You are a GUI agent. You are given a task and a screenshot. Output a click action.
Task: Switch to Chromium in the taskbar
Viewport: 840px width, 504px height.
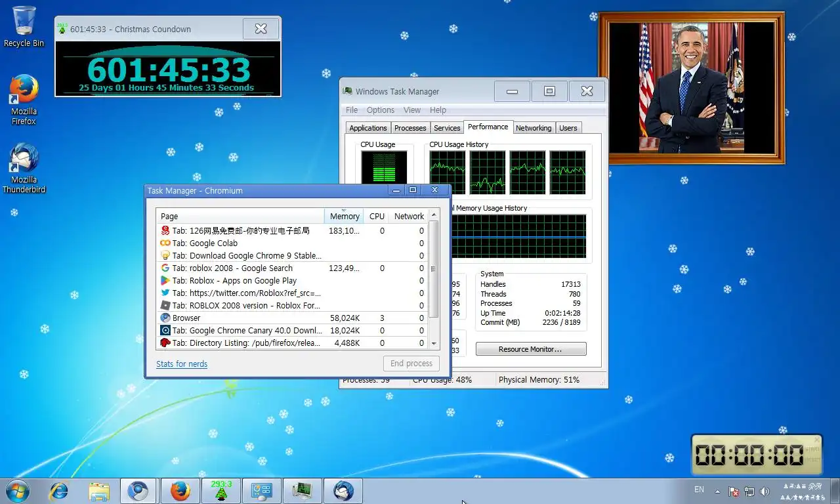tap(138, 491)
